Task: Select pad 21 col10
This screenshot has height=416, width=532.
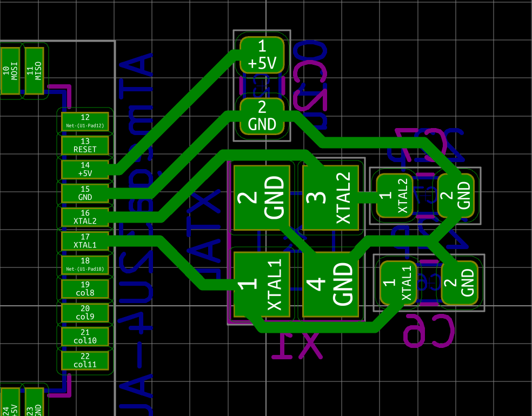Action: (x=85, y=337)
